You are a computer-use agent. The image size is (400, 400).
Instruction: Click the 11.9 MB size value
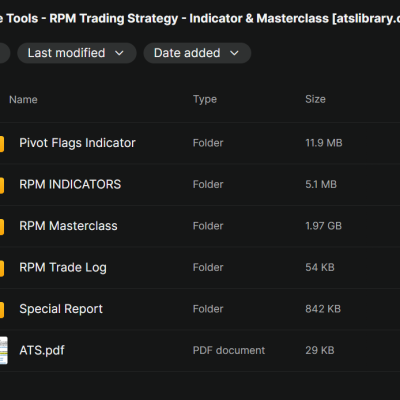click(324, 143)
